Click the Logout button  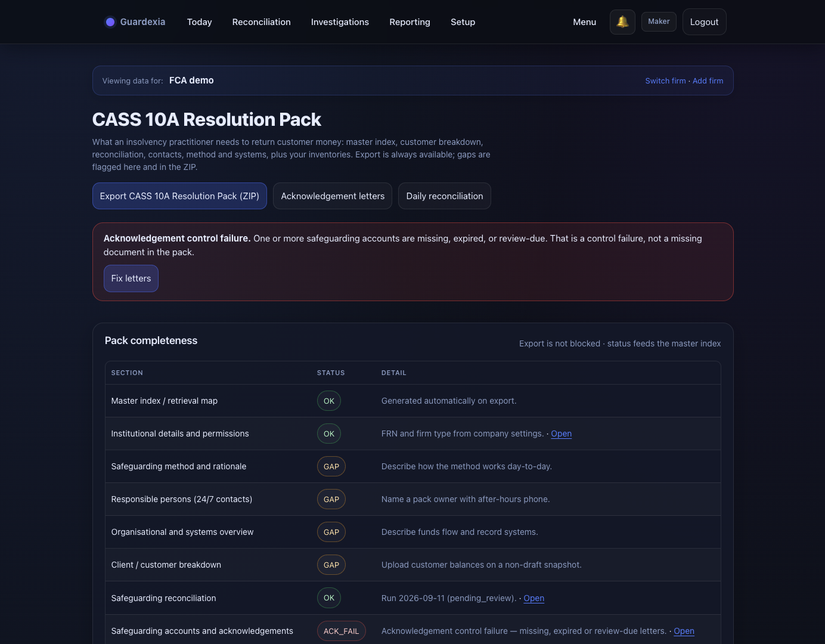point(704,22)
